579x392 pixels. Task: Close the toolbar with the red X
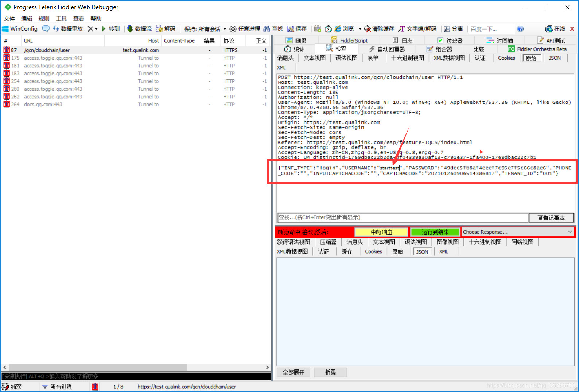pyautogui.click(x=572, y=29)
